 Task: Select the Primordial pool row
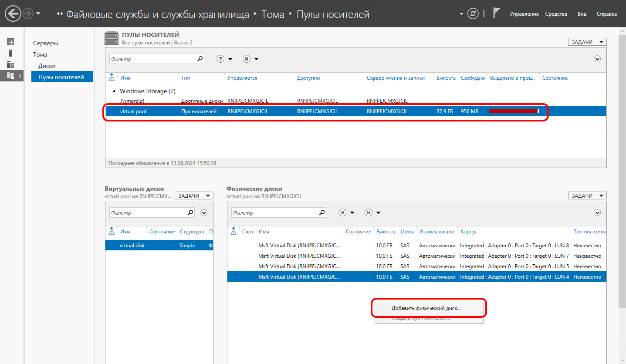[355, 101]
